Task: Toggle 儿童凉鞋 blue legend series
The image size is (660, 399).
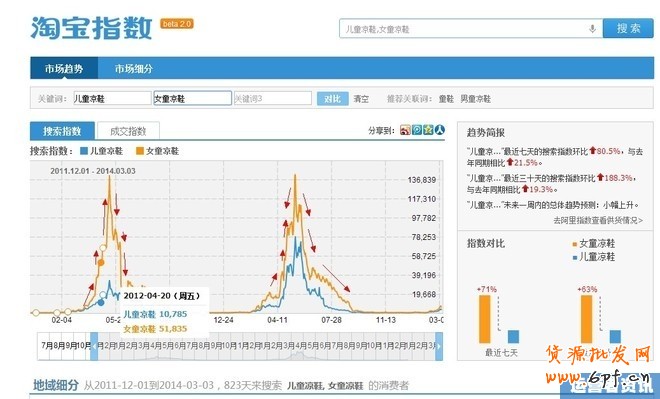Action: coord(101,151)
